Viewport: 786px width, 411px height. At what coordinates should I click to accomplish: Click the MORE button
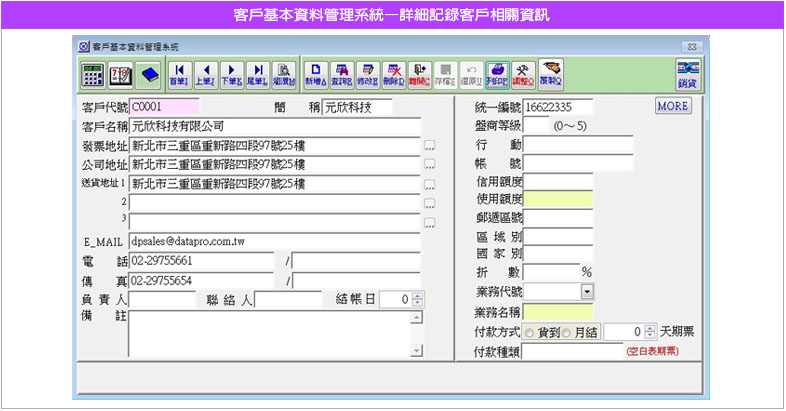pos(674,106)
